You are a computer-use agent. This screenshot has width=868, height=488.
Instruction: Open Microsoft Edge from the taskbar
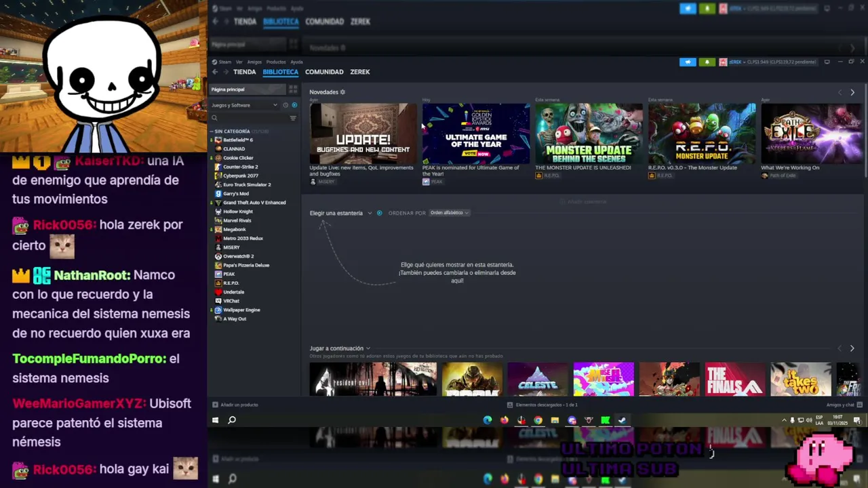[x=488, y=420]
